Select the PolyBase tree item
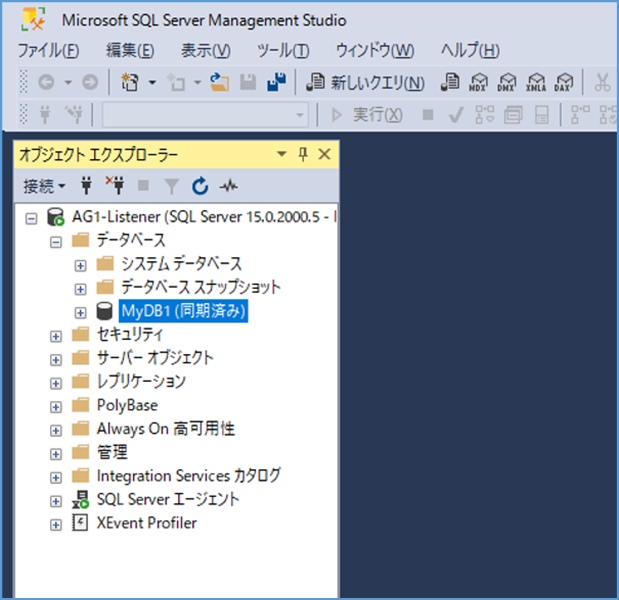The width and height of the screenshot is (619, 600). (127, 405)
